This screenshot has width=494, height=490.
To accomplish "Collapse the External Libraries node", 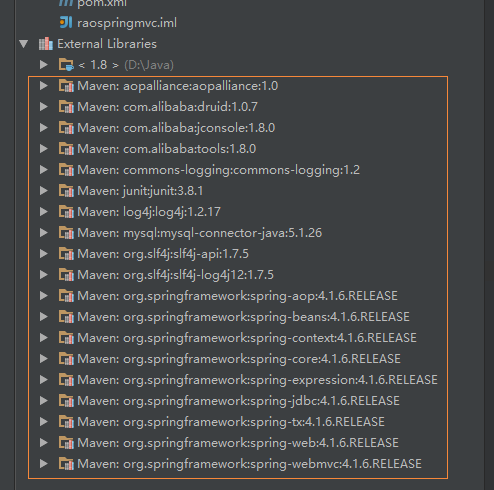I will click(x=24, y=44).
